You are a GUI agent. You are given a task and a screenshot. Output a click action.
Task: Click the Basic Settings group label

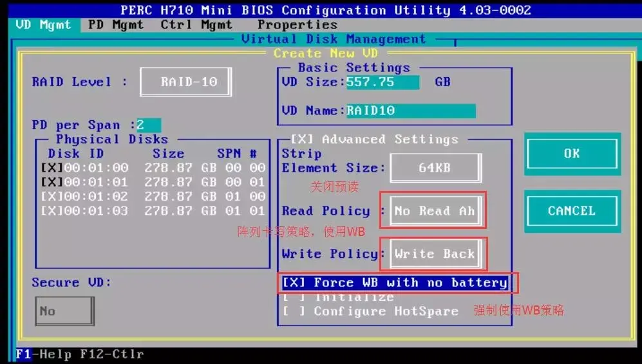(354, 68)
